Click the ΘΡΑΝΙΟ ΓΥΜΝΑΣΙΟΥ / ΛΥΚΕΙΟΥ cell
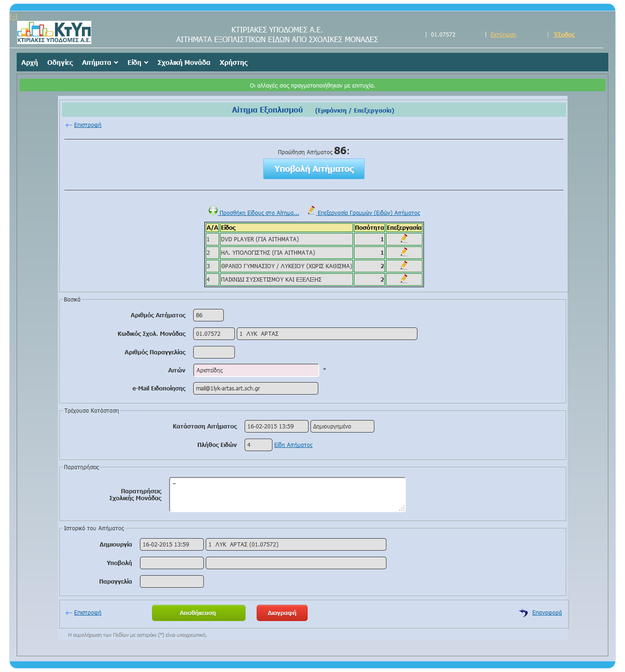 pyautogui.click(x=286, y=266)
